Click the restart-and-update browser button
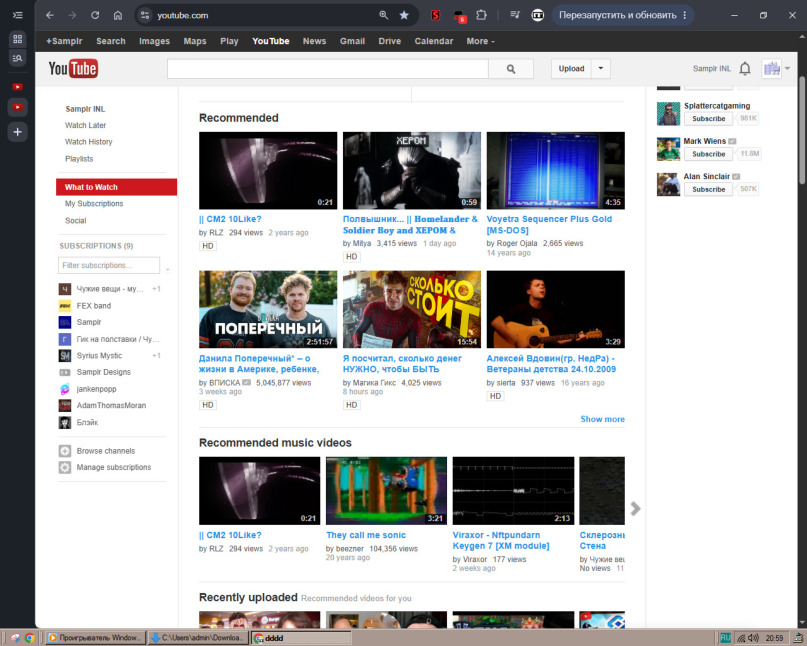 [x=618, y=15]
